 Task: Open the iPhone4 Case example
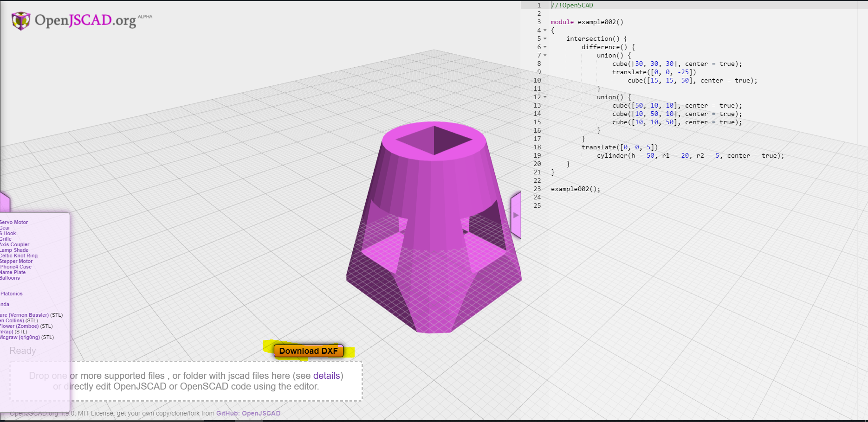coord(17,267)
